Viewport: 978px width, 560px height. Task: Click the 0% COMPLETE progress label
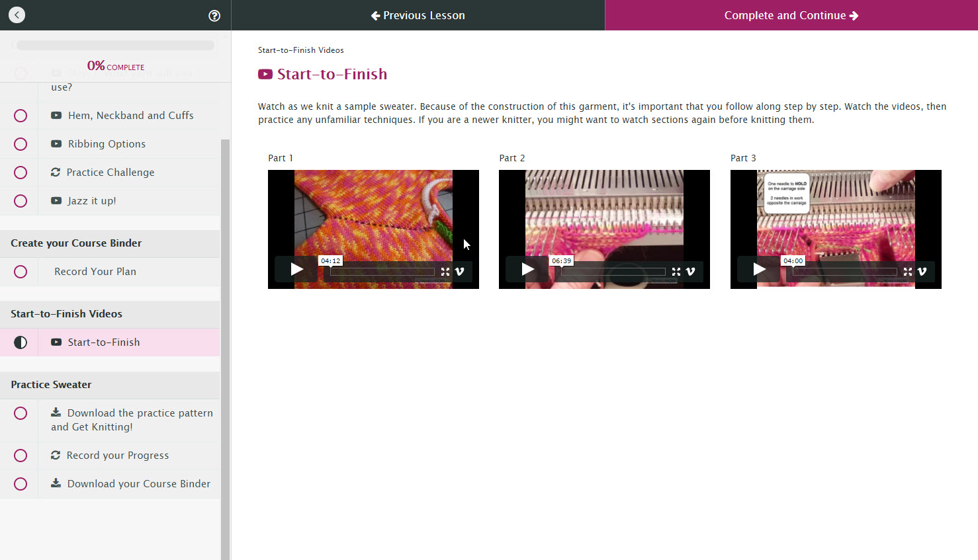[116, 66]
